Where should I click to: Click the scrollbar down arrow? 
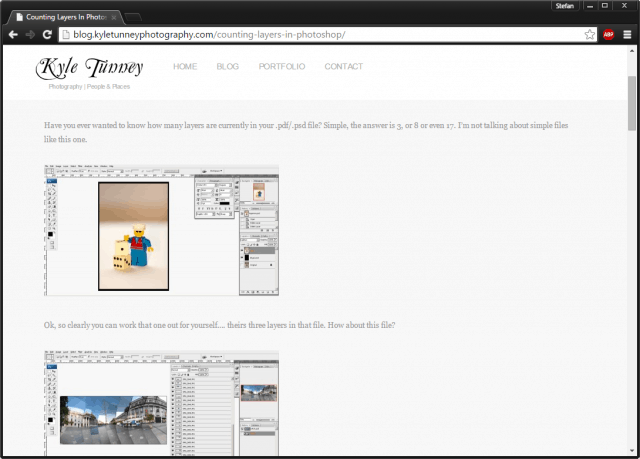632,451
